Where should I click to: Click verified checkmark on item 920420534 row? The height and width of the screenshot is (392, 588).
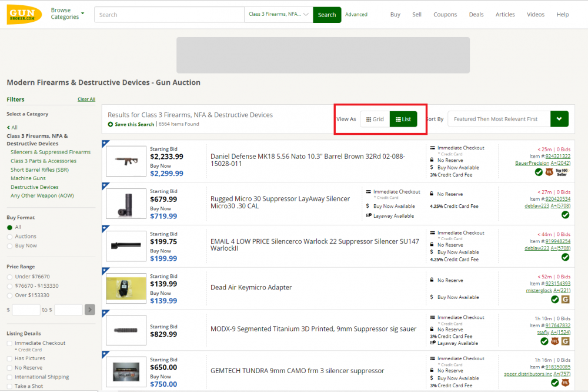[x=566, y=215]
